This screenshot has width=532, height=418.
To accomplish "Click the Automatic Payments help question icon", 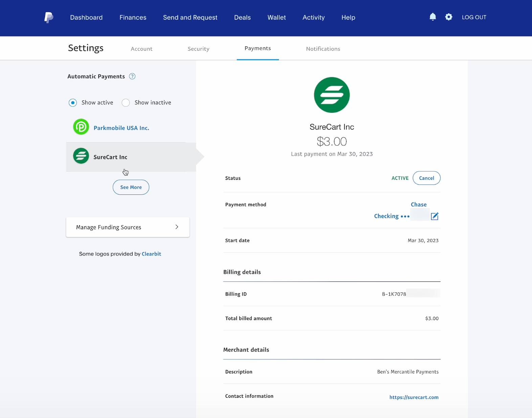I will (132, 76).
